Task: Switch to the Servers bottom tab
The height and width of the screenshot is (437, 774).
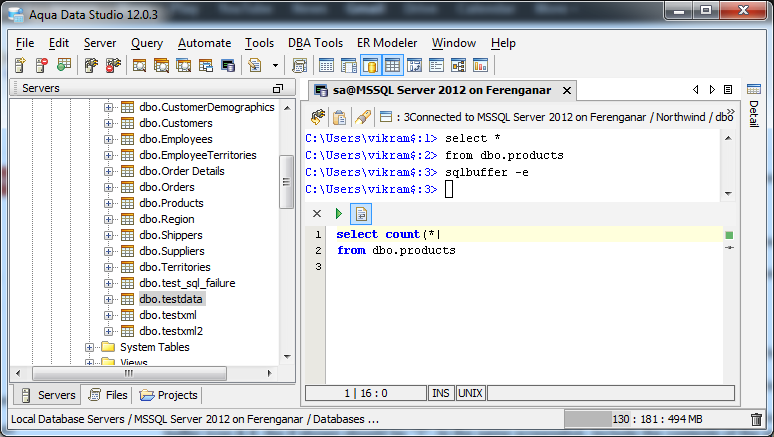Action: 48,395
